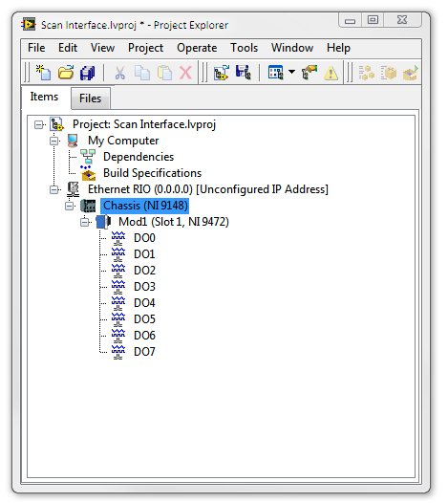
Task: Click the Build Specifications box icon
Action: (88, 173)
